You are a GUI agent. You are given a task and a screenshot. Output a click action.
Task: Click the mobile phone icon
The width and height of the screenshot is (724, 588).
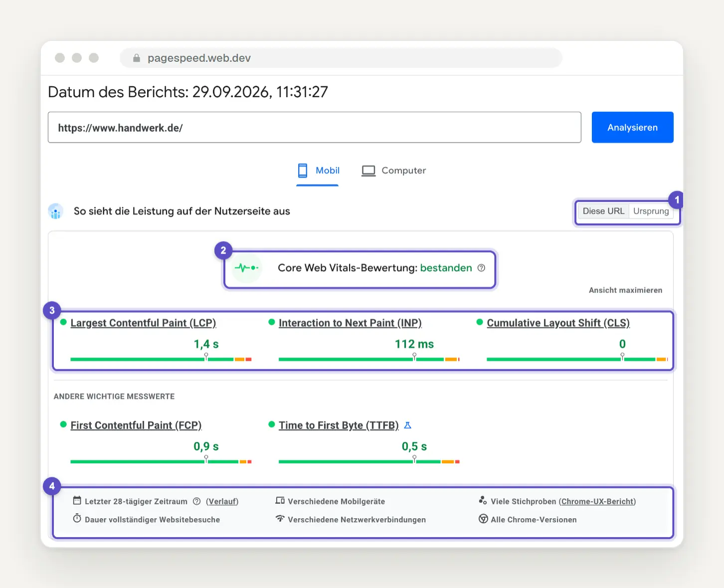tap(303, 170)
